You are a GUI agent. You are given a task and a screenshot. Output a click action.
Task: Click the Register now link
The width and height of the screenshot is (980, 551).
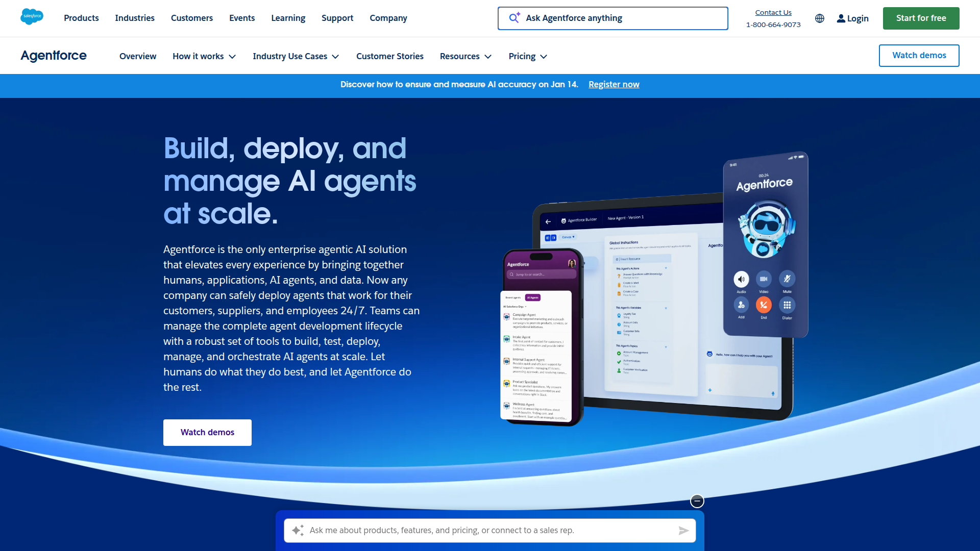(614, 85)
